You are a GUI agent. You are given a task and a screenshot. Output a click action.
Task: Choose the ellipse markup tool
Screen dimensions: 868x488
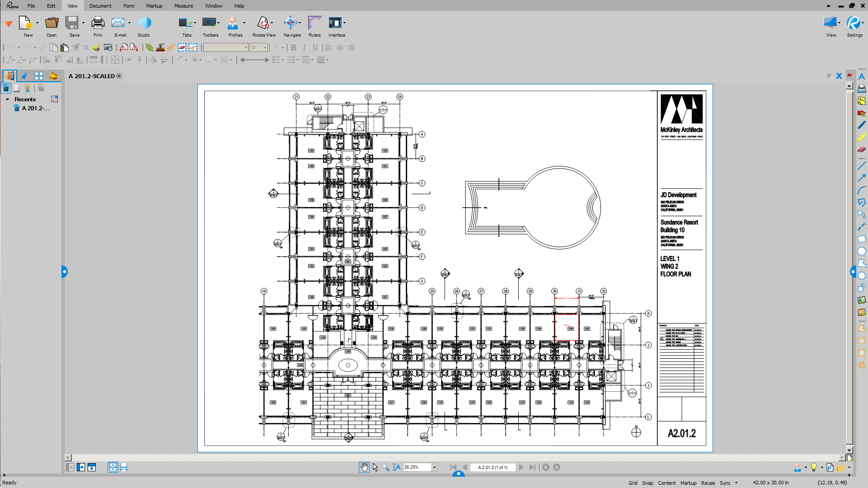(862, 251)
